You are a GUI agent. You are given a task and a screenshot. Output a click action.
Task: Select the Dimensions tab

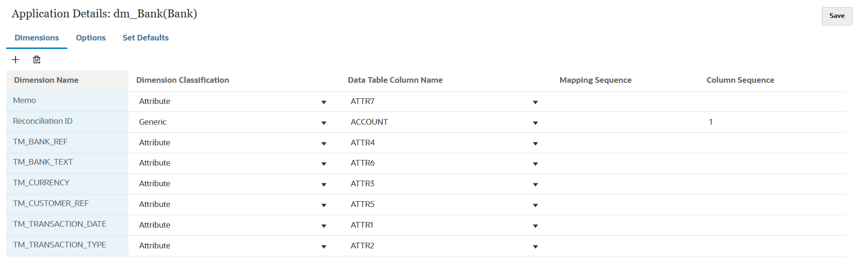click(37, 38)
